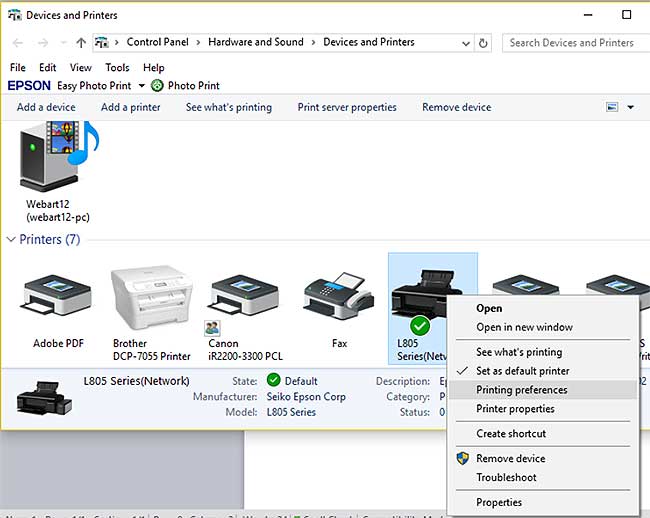This screenshot has height=518, width=650.
Task: Click Devices and Printers breadcrumb
Action: (x=369, y=42)
